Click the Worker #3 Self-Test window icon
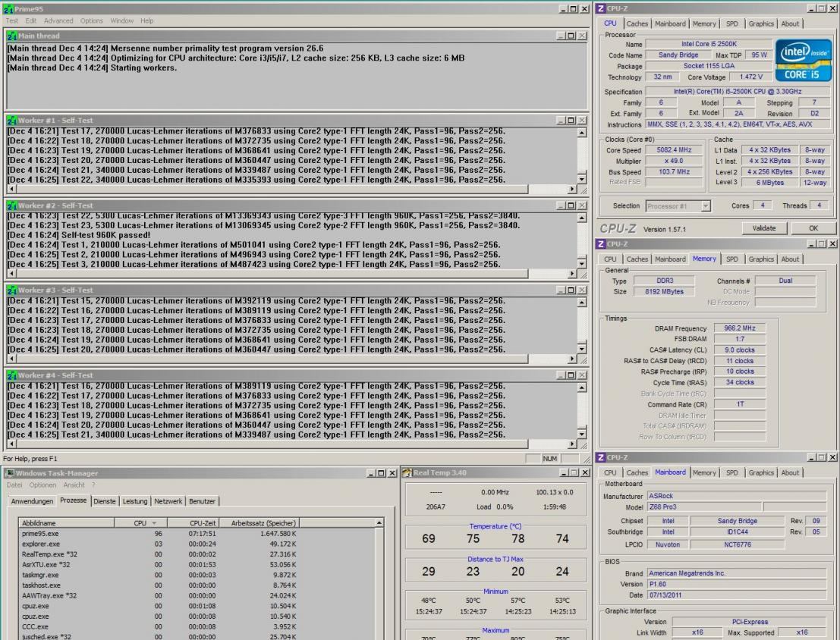This screenshot has width=840, height=640. (x=11, y=290)
